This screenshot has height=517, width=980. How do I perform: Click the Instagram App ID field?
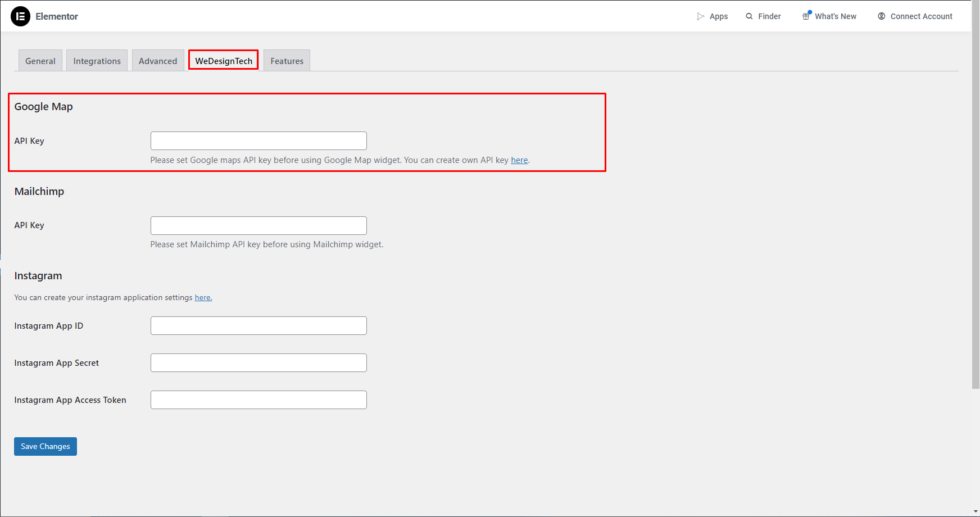[258, 325]
